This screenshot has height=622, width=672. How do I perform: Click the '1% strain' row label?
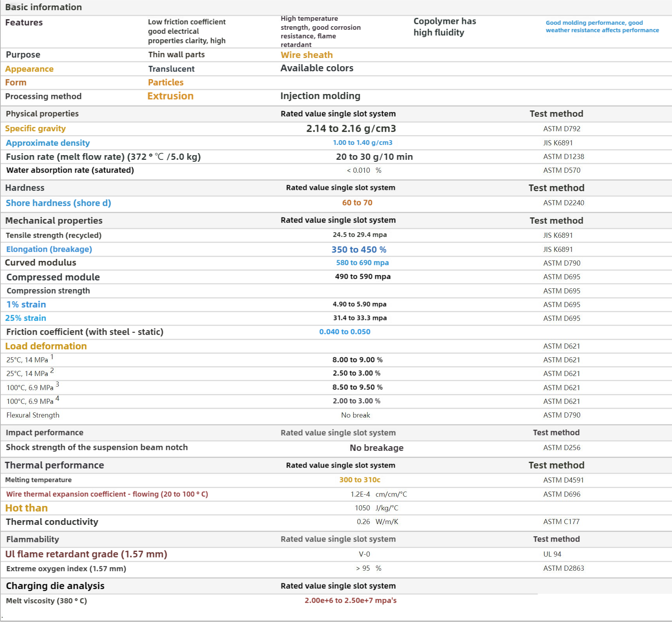[26, 304]
